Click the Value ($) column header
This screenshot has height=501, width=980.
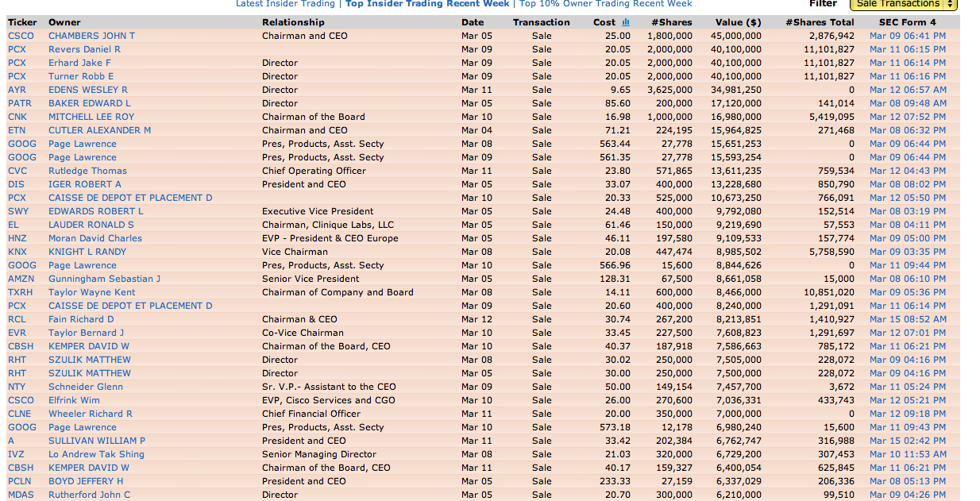coord(738,22)
